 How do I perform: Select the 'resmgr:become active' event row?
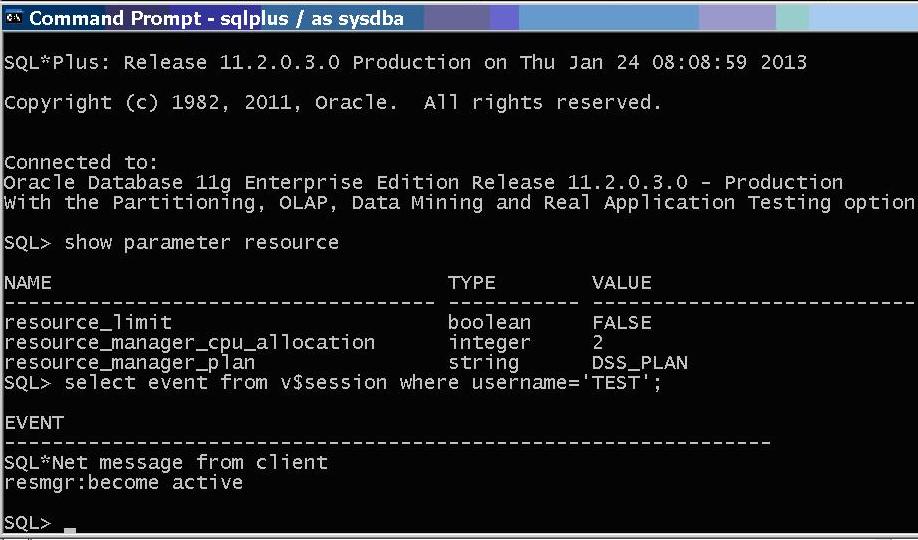point(124,483)
